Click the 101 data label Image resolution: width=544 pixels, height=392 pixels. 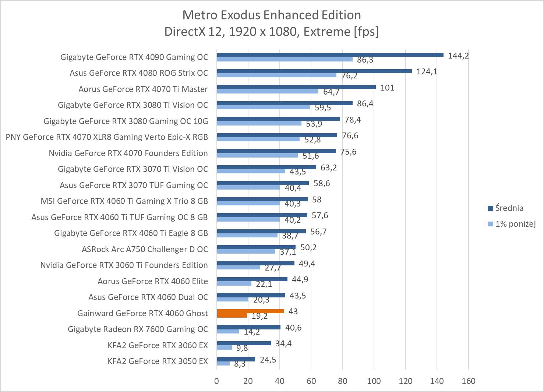387,88
